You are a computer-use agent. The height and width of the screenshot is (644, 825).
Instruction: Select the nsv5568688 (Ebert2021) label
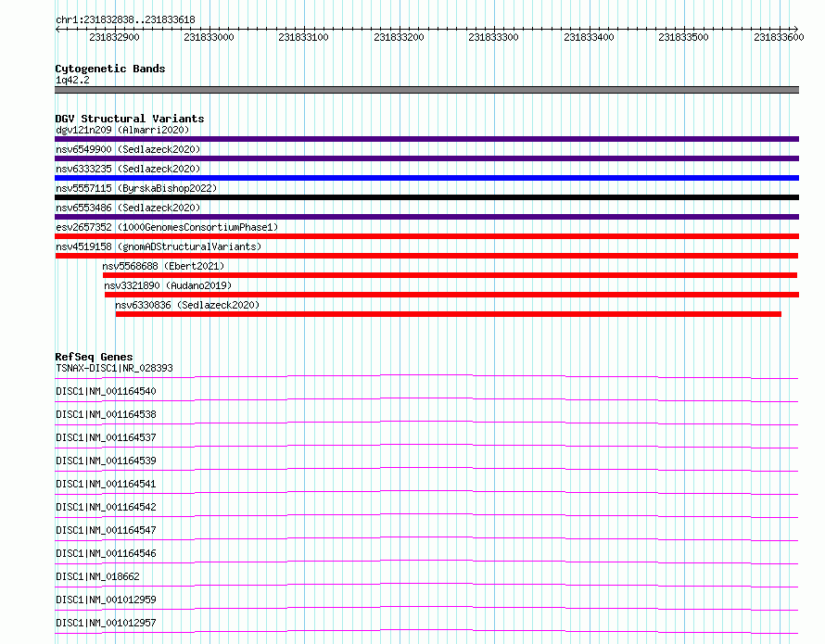pos(163,266)
